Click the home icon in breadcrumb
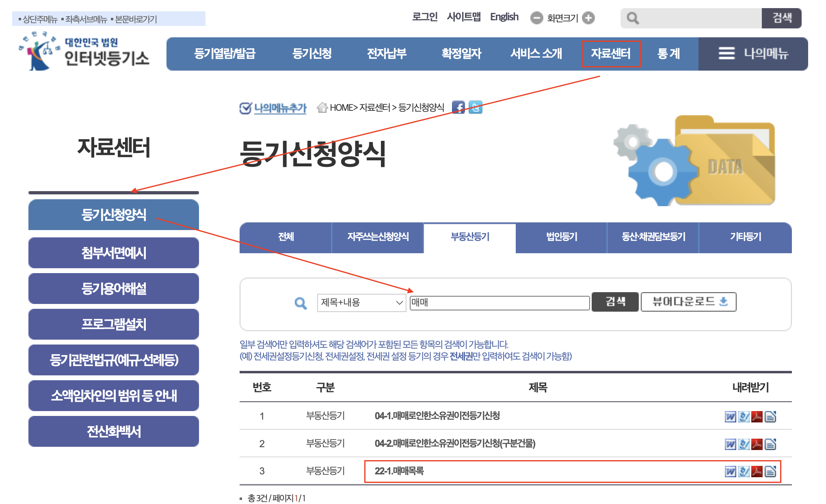This screenshot has width=826, height=504. (x=322, y=108)
